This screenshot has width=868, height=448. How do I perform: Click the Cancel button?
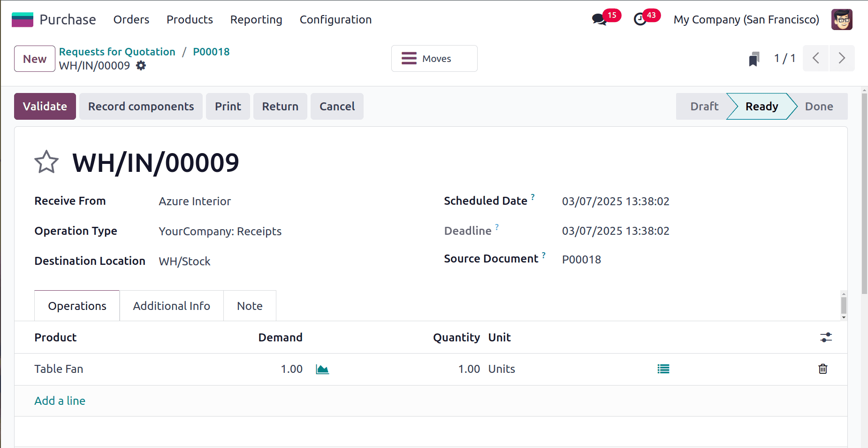(x=337, y=107)
